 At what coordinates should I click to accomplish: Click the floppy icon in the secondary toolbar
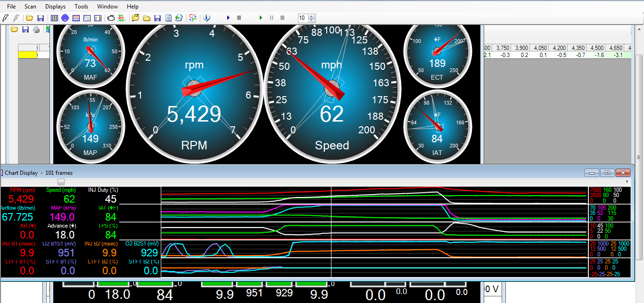(25, 29)
